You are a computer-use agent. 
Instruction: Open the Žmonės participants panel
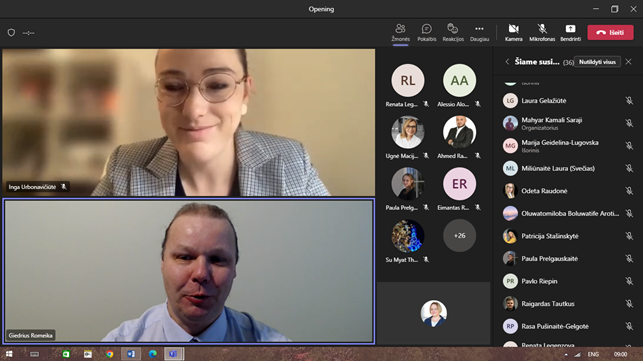[400, 32]
